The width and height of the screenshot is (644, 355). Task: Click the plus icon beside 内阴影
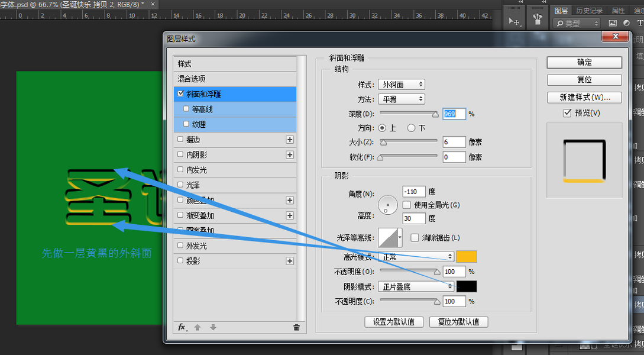pyautogui.click(x=290, y=155)
